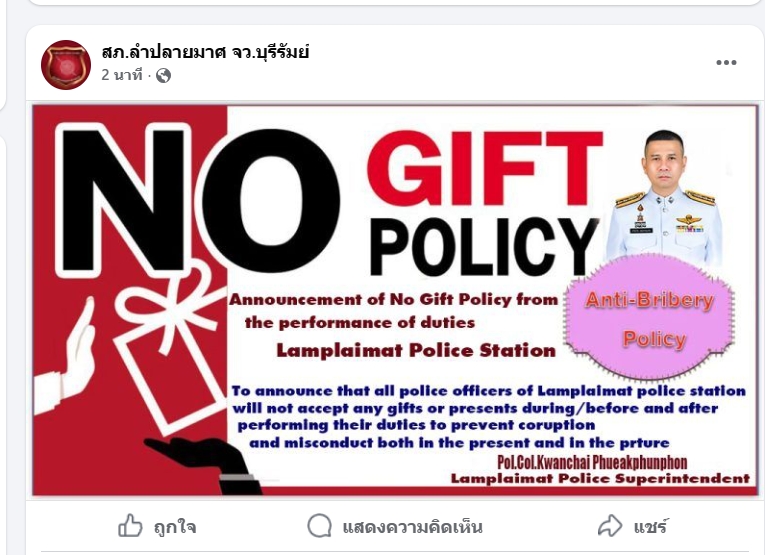Click the red GIFT heading in the image
765x555 pixels.
[x=485, y=167]
